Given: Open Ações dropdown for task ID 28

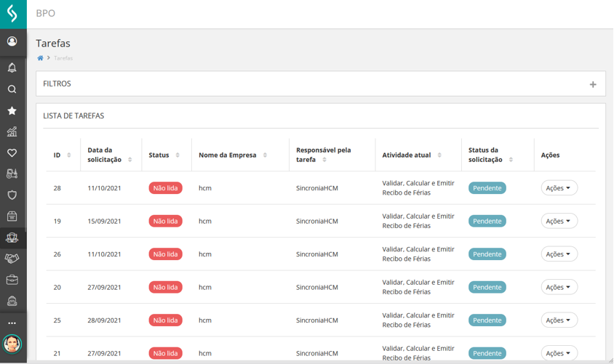Looking at the screenshot, I should tap(559, 188).
